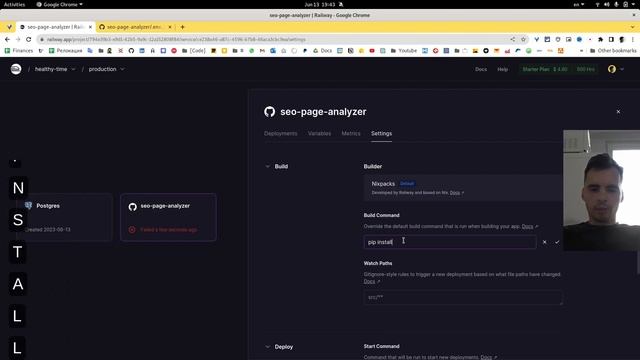
Task: Click GitHub icon beside seo-page-analyzer title
Action: pos(269,111)
